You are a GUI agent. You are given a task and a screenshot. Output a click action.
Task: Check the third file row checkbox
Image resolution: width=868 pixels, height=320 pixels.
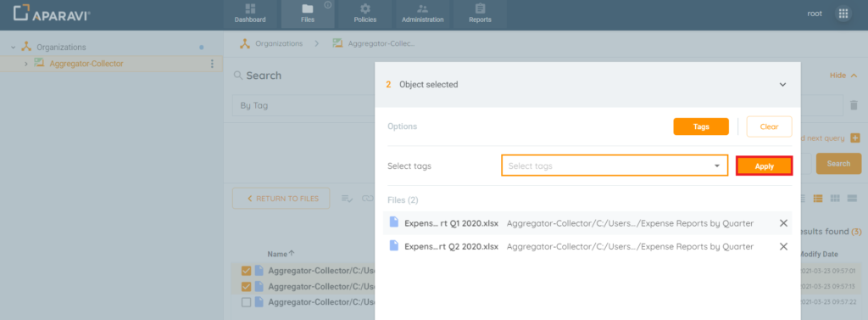click(247, 302)
